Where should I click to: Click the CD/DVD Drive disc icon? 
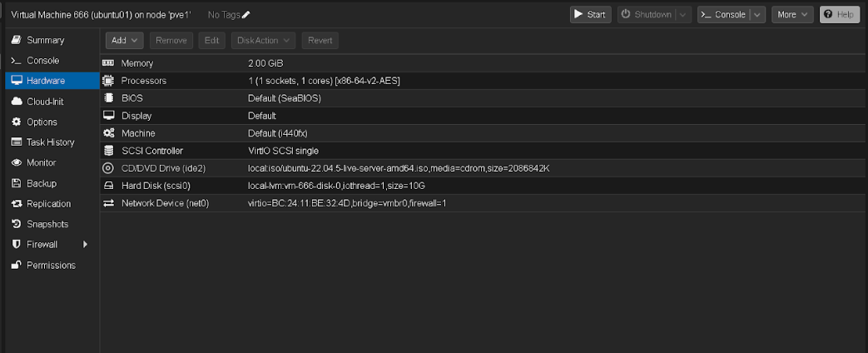[108, 168]
